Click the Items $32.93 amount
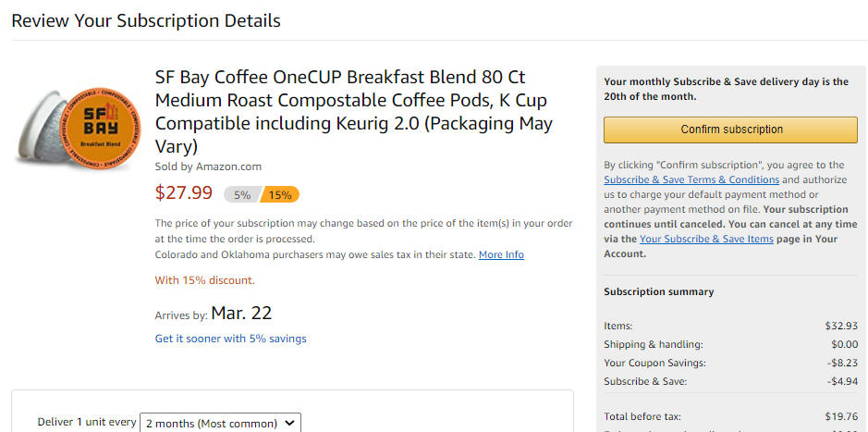The image size is (868, 432). click(841, 326)
